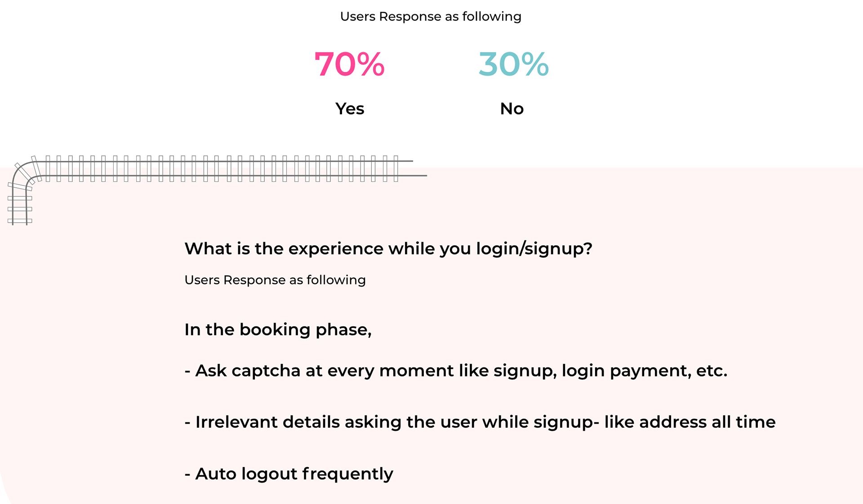Click the top Users Response as following heading
This screenshot has height=504, width=863.
click(431, 17)
